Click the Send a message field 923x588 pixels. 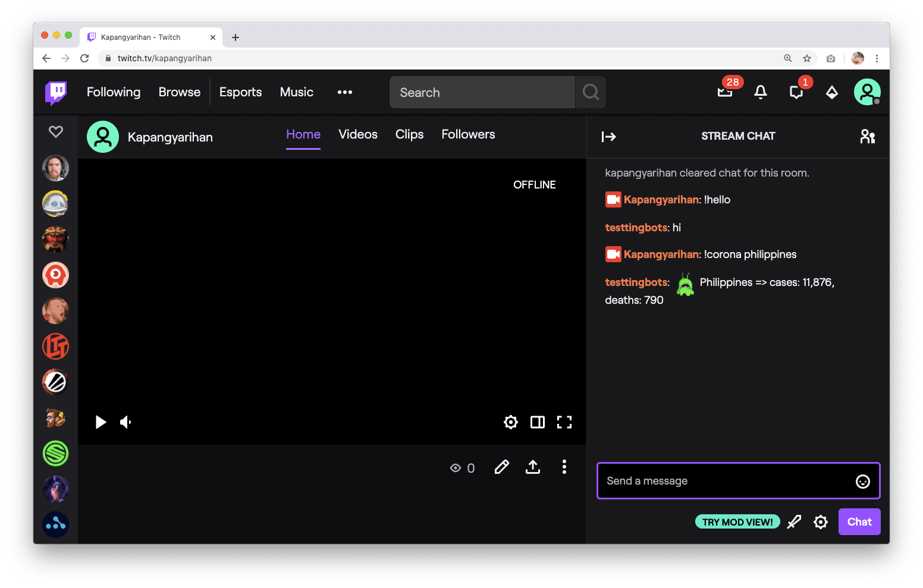pos(702,480)
